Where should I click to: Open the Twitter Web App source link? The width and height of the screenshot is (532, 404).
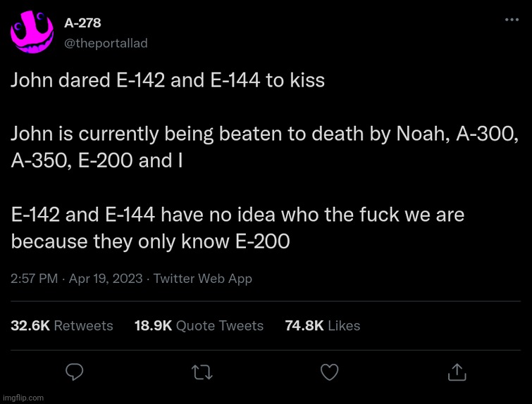tap(202, 279)
